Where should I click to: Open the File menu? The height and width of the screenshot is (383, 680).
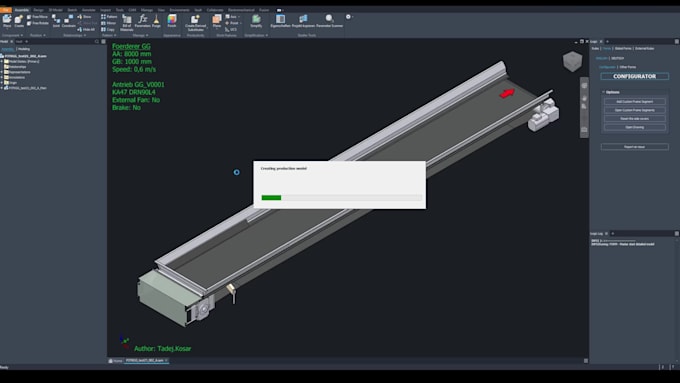pyautogui.click(x=6, y=10)
